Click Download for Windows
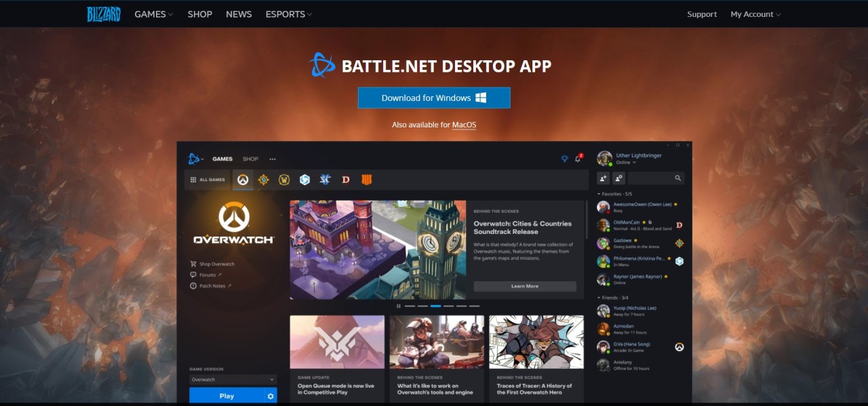 (x=434, y=98)
